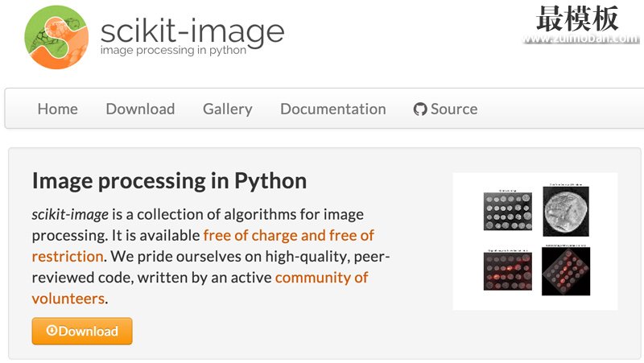Viewport: 644px width, 363px height.
Task: Open the Download nav item
Action: pyautogui.click(x=140, y=109)
